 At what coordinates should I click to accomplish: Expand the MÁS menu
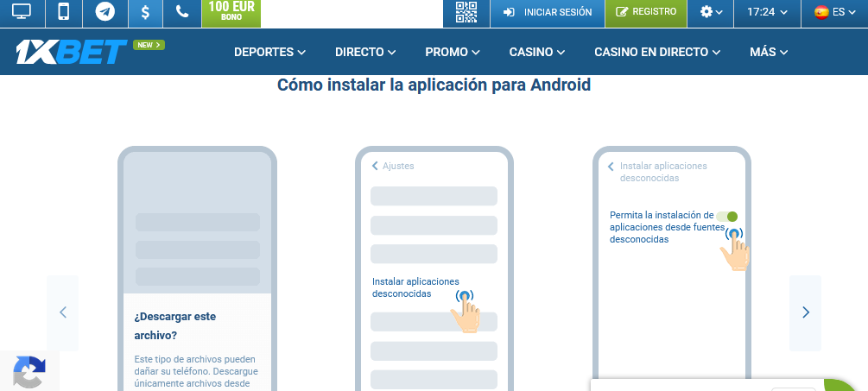769,52
